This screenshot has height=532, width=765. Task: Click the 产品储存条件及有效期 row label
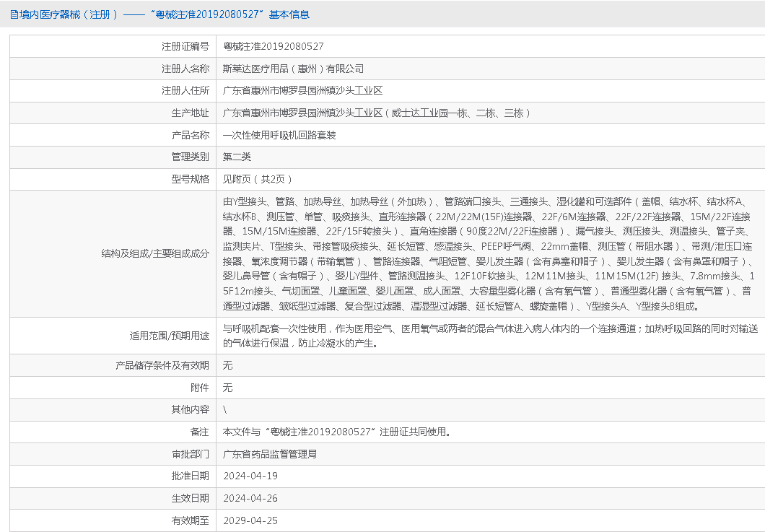pos(162,365)
